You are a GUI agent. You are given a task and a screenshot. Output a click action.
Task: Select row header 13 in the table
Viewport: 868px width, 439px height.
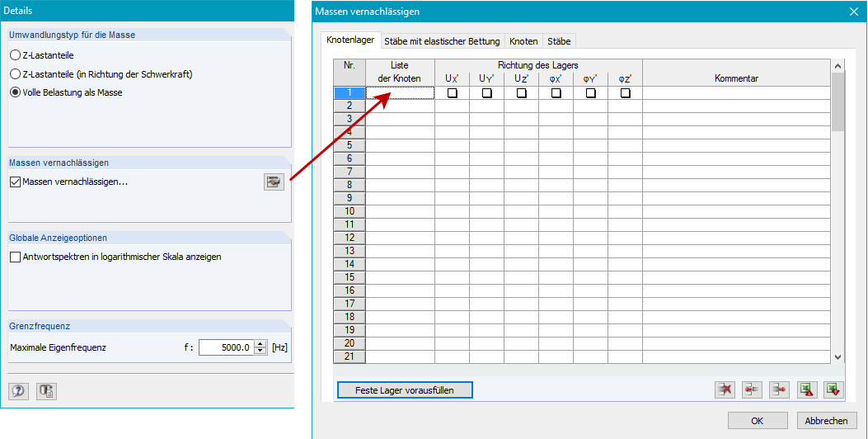350,251
